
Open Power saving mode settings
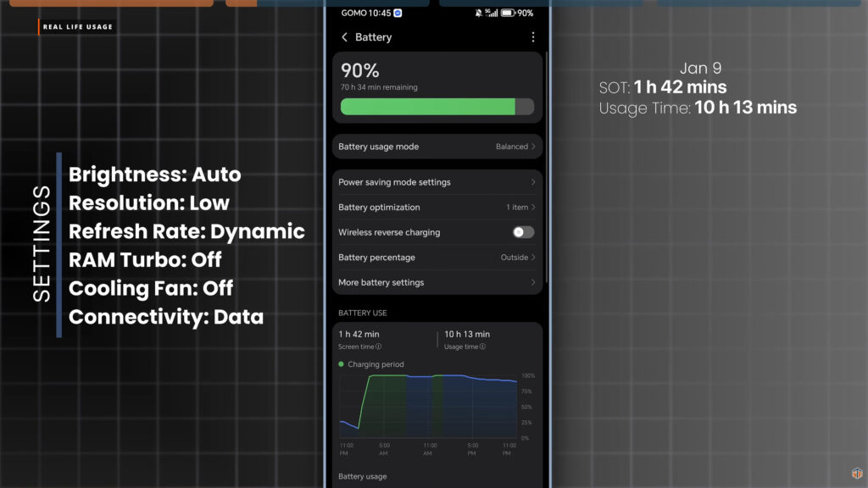pyautogui.click(x=437, y=182)
